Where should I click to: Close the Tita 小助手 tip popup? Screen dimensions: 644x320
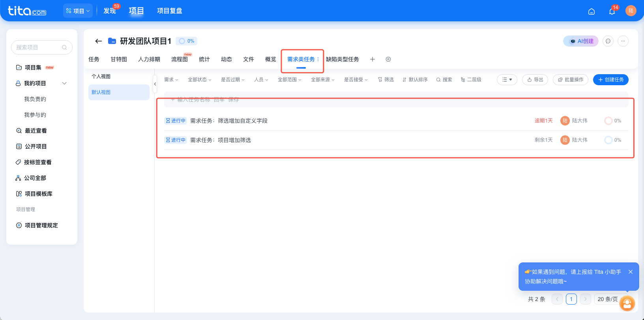pos(631,272)
